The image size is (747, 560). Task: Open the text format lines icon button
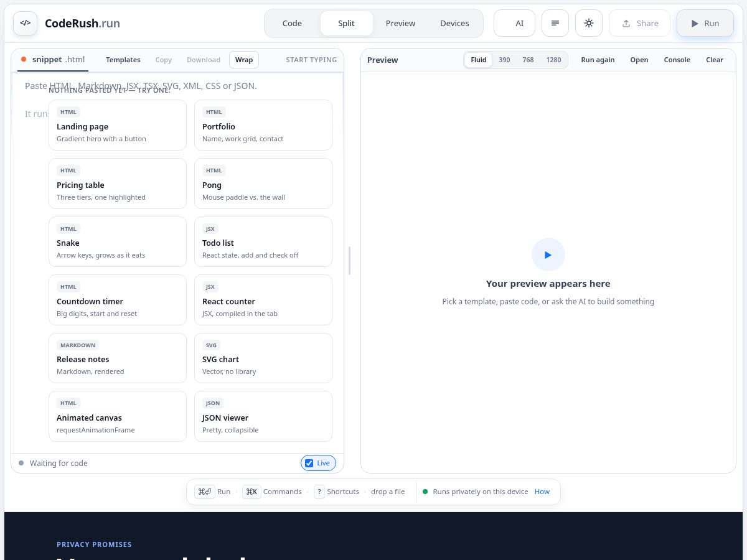[555, 23]
